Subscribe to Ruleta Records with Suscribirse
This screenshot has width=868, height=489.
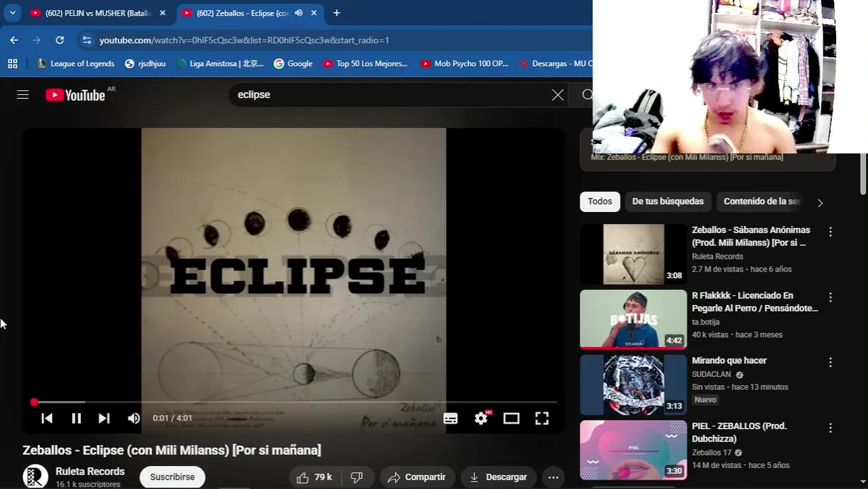point(173,477)
